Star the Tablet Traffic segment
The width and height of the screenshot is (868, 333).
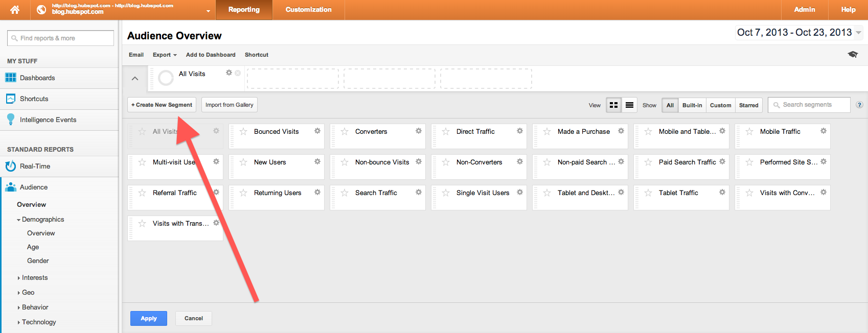click(x=648, y=193)
